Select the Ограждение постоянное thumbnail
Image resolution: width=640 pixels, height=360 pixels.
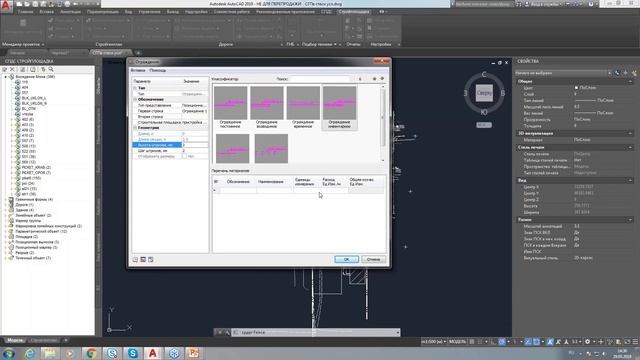tap(231, 107)
